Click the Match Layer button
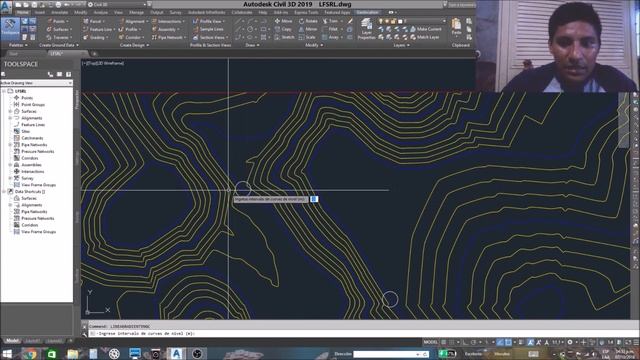This screenshot has height=360, width=640. [x=424, y=37]
